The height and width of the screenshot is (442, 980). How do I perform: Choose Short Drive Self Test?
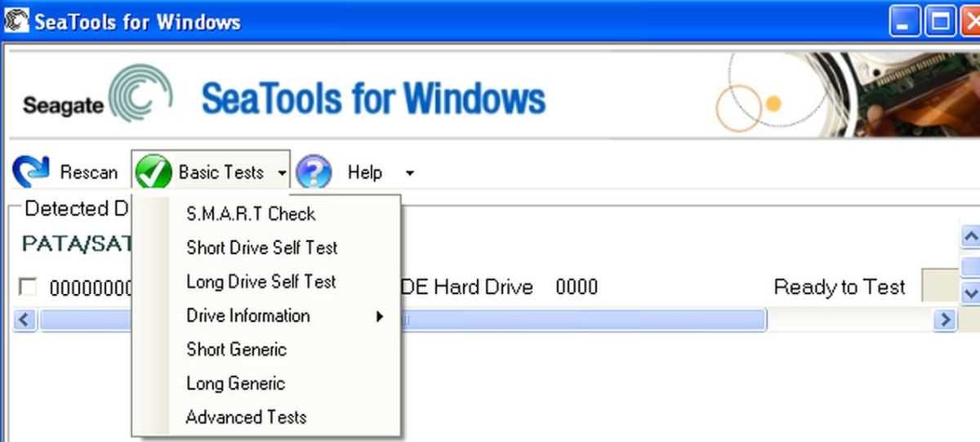coord(261,248)
